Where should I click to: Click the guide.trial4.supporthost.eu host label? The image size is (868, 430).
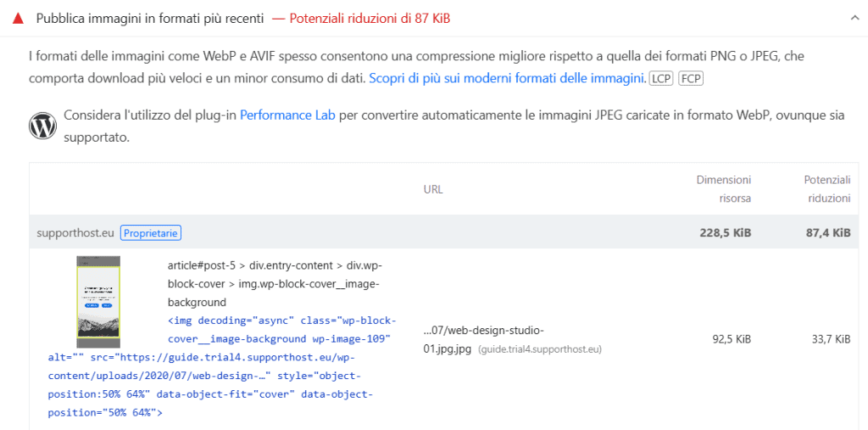(x=539, y=349)
